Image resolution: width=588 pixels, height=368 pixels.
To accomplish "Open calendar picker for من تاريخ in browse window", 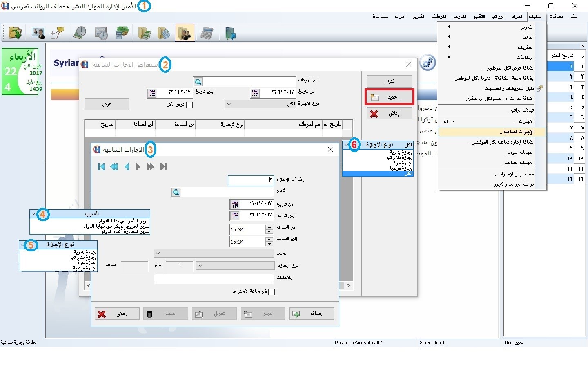I will pyautogui.click(x=255, y=93).
